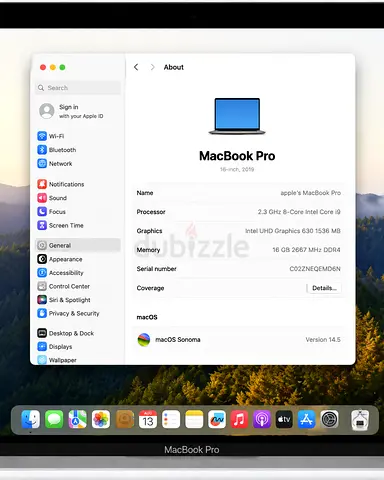Open Contacts from the Dock

[x=125, y=419]
